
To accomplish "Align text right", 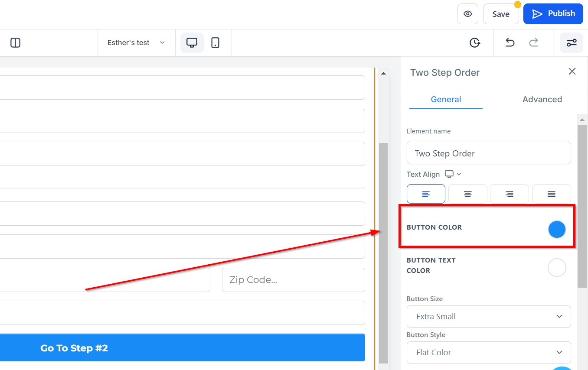I will [x=510, y=194].
